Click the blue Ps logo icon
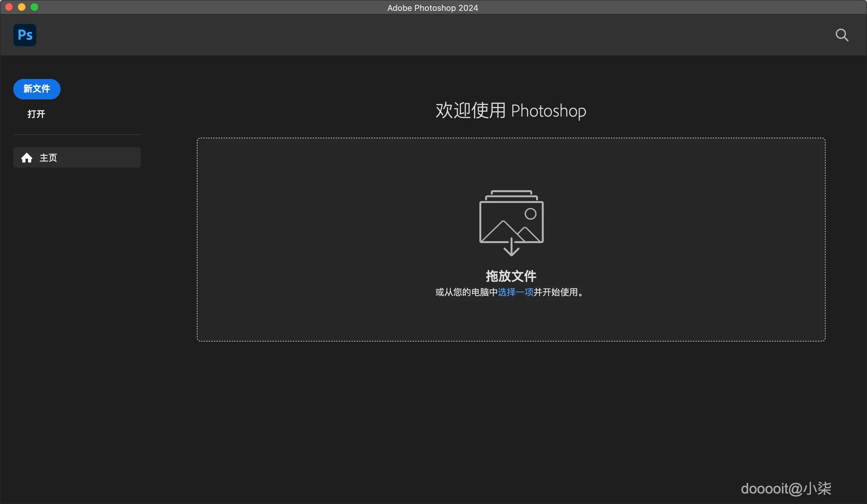Screen dimensions: 867x504 tap(24, 35)
